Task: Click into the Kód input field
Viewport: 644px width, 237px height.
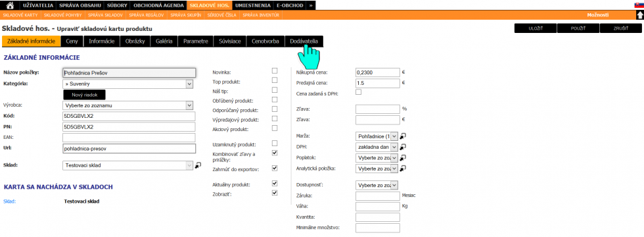Action: [129, 116]
